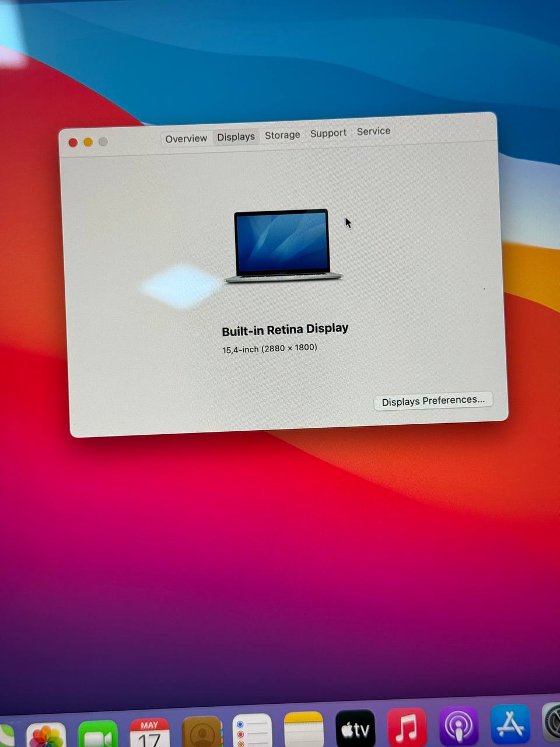Open the Music app in Dock
Image resolution: width=560 pixels, height=747 pixels.
point(407,727)
